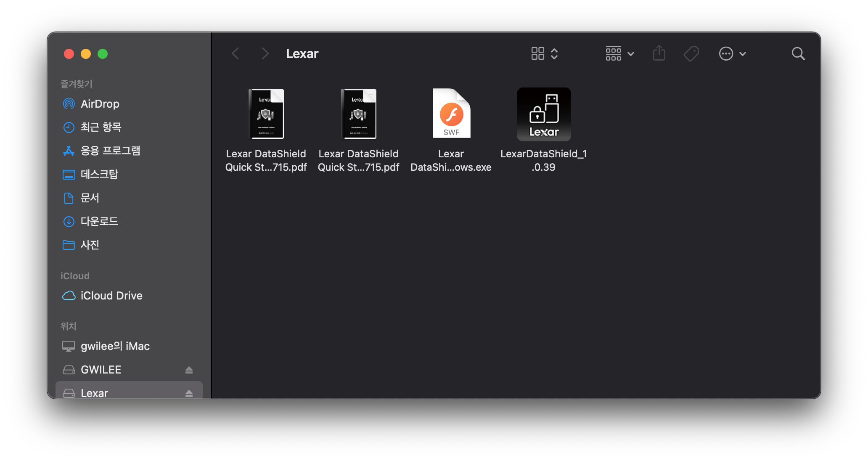Screen dimensions: 868x461
Task: Open 데스크탑 folder in the sidebar
Action: 99,174
